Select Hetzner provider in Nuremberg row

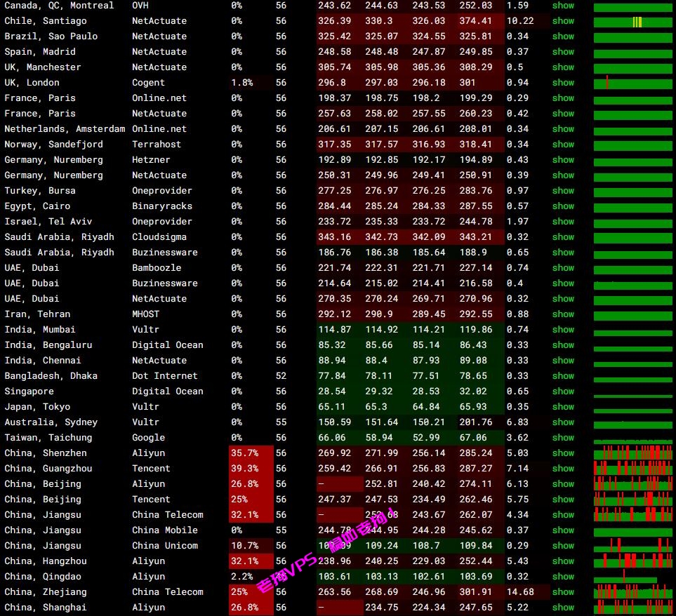click(151, 160)
